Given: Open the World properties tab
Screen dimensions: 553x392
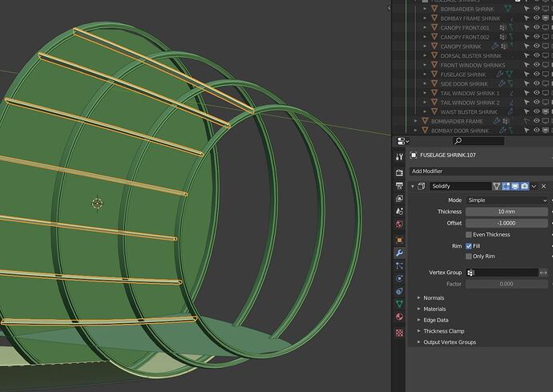Looking at the screenshot, I should pos(399,224).
